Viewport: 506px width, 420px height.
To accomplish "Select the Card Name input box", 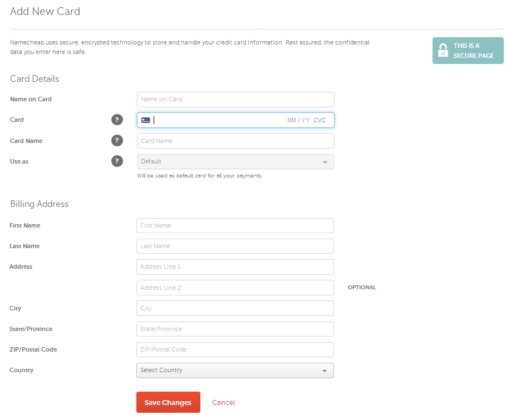I will click(235, 141).
